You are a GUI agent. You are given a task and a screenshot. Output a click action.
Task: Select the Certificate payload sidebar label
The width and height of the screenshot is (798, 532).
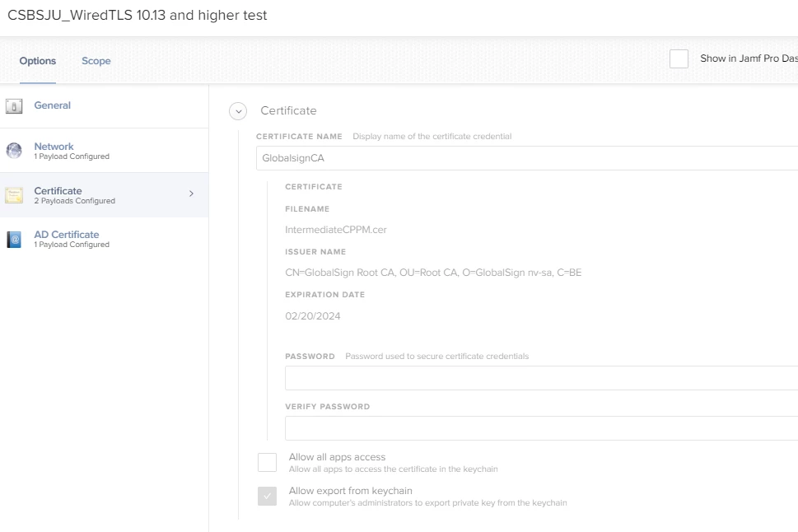[58, 191]
